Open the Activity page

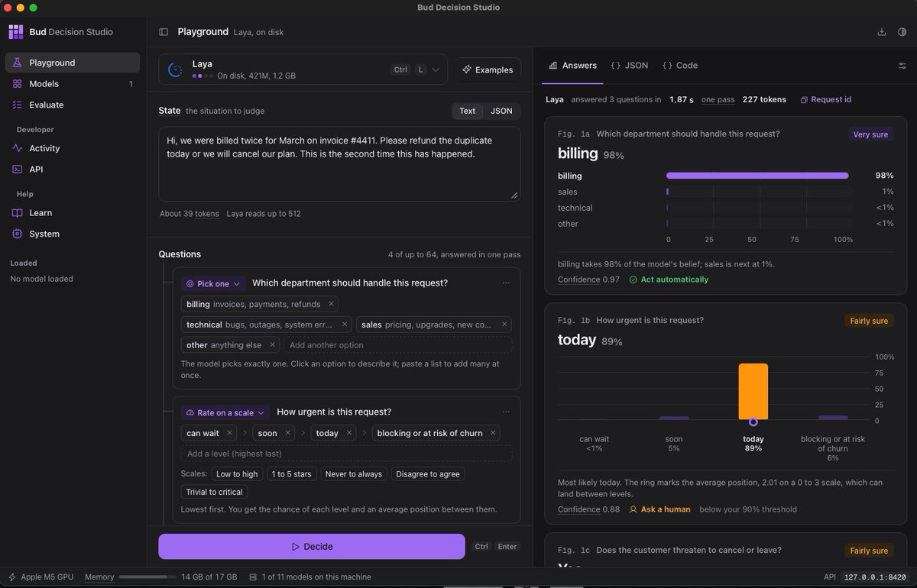tap(73, 148)
